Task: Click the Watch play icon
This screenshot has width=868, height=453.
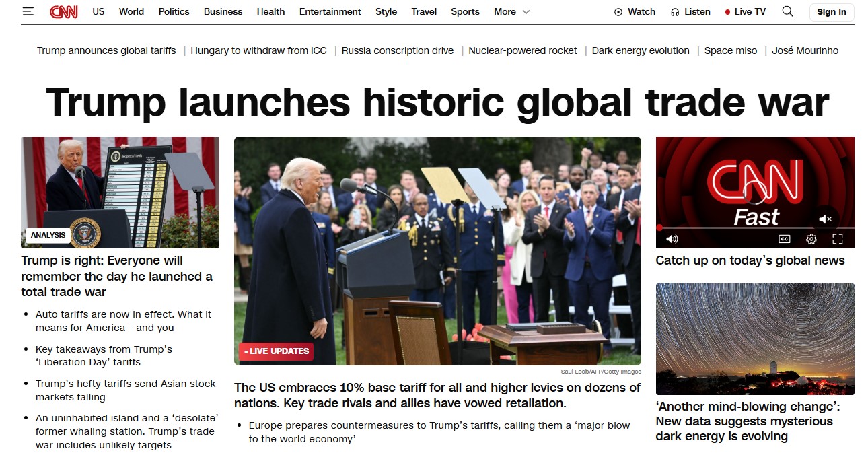Action: (x=618, y=12)
